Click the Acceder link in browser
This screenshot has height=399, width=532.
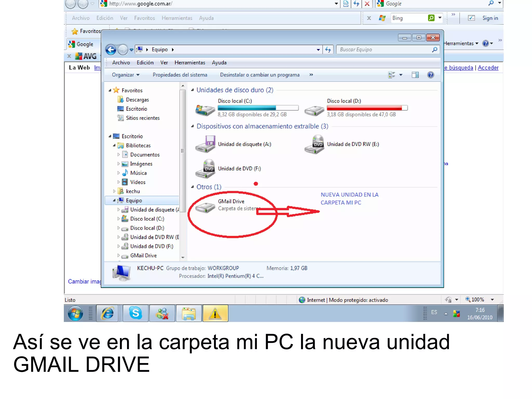click(x=488, y=68)
